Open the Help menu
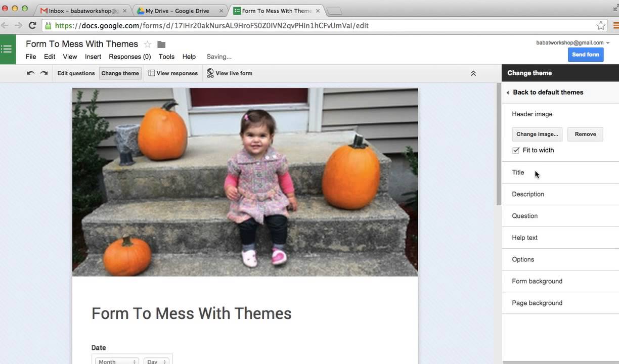The height and width of the screenshot is (364, 619). pyautogui.click(x=189, y=57)
